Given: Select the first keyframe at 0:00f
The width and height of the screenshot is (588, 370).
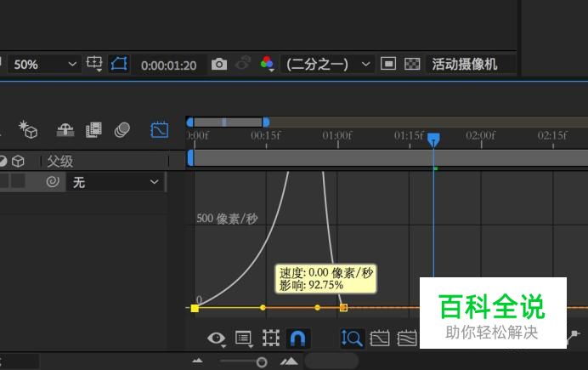Looking at the screenshot, I should (195, 308).
